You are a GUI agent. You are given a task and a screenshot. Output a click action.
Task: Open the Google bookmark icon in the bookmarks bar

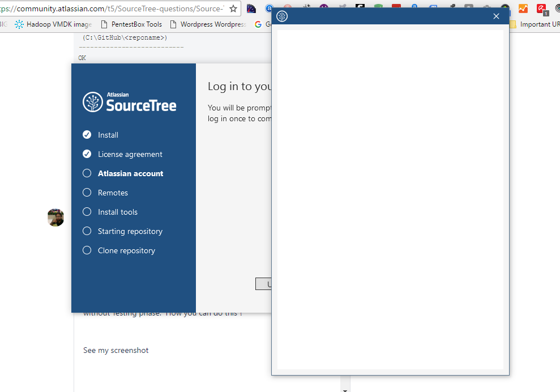[258, 24]
